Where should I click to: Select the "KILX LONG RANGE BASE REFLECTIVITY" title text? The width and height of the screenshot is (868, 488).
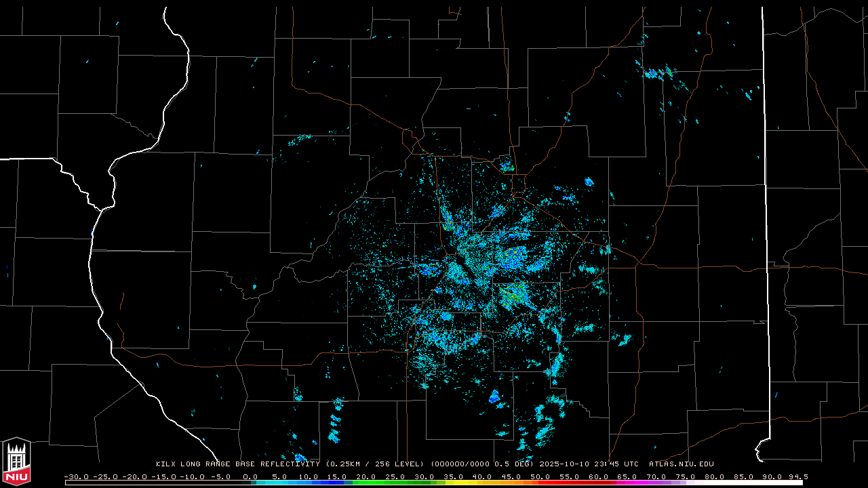(x=237, y=464)
